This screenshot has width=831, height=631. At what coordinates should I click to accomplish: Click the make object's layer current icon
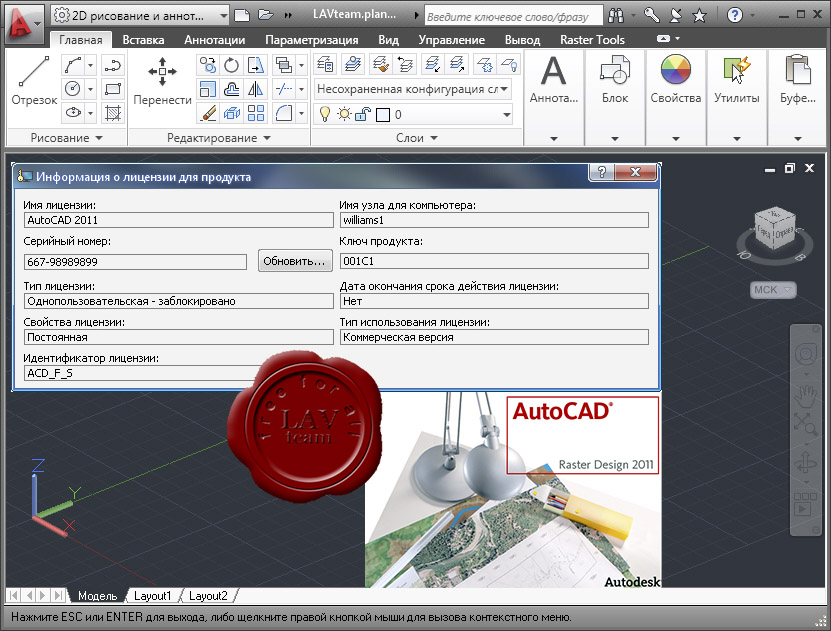353,65
